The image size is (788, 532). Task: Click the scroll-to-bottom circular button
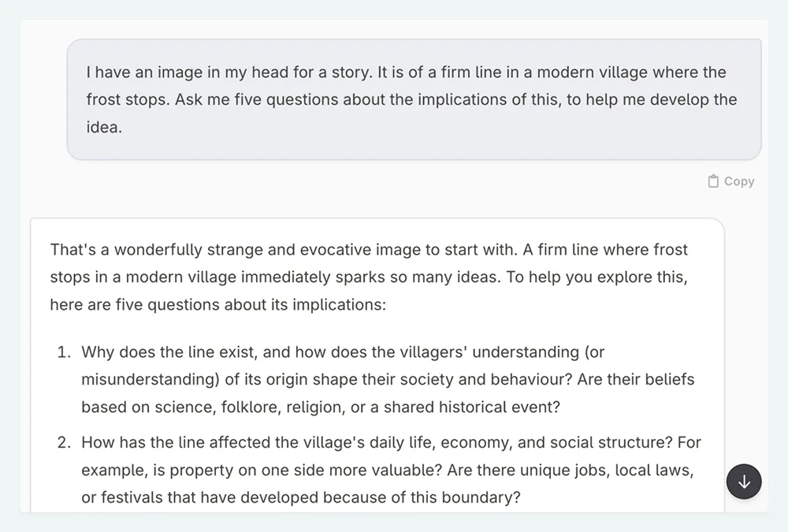pos(744,482)
